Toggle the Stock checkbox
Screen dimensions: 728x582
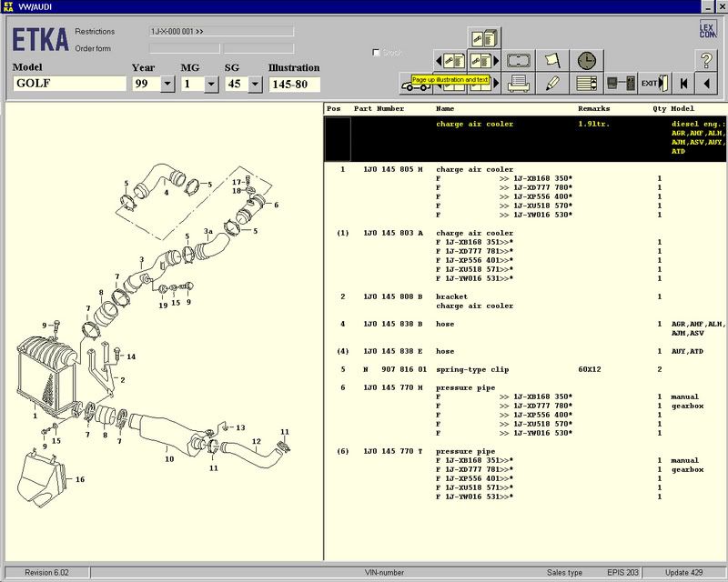click(x=377, y=53)
